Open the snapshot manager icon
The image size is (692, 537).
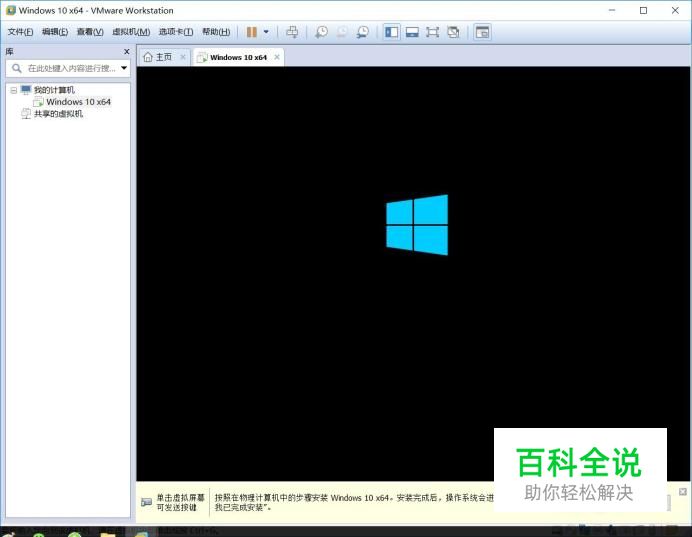click(363, 32)
